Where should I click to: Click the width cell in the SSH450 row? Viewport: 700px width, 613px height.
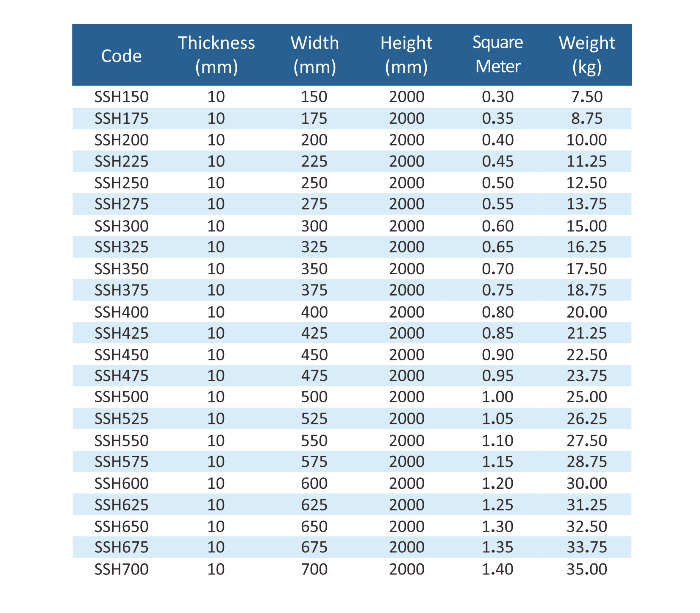click(314, 355)
